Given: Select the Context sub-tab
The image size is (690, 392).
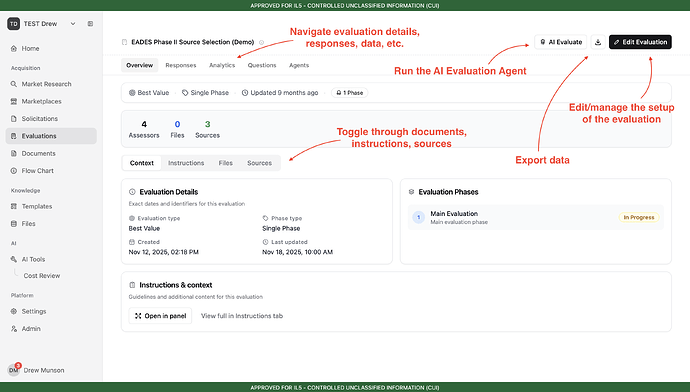Looking at the screenshot, I should point(142,163).
